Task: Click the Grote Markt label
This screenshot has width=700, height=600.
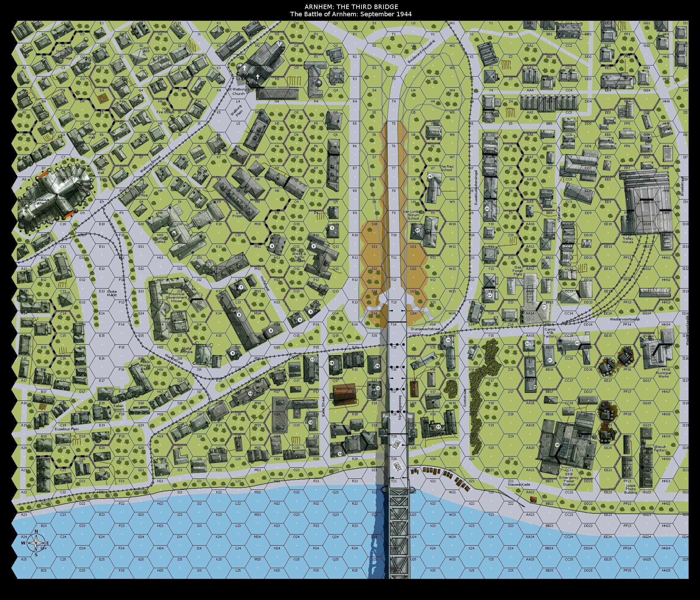Action: point(112,293)
